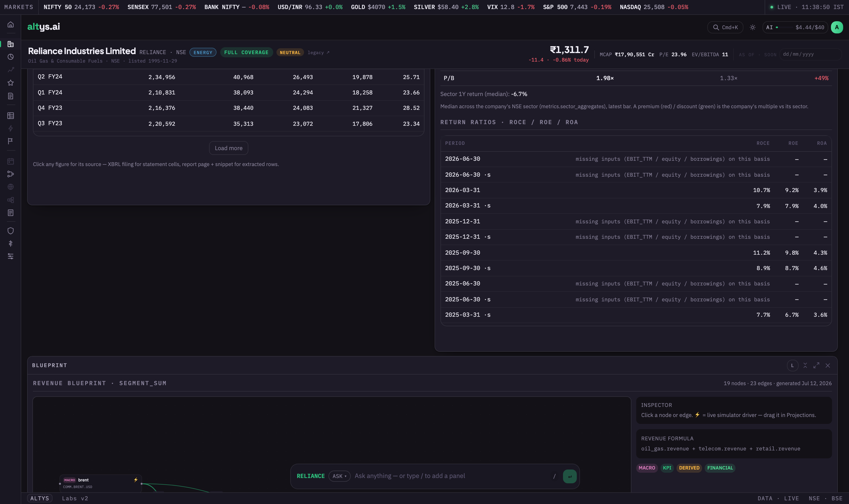Click the P/B multiple 1.98×
This screenshot has width=849, height=504.
(x=605, y=78)
